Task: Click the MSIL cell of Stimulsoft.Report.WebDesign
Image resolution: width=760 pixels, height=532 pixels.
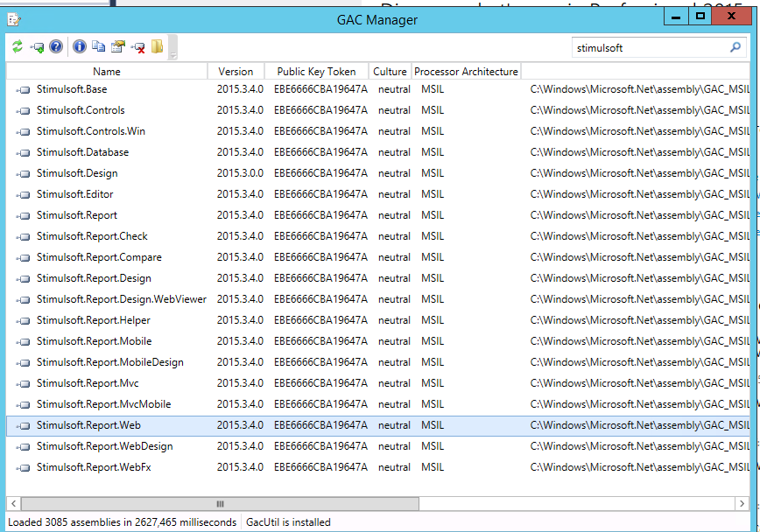Action: (433, 446)
